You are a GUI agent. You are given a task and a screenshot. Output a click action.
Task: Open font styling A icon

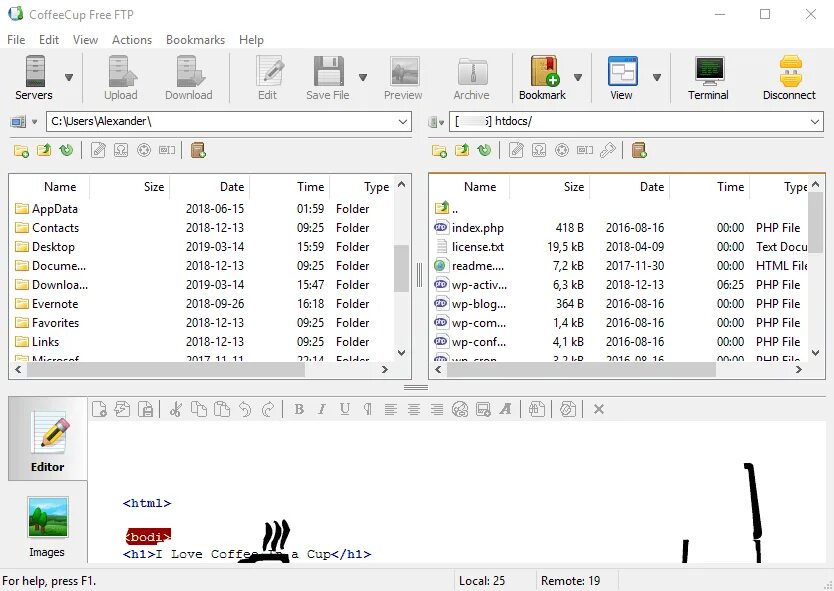click(x=505, y=409)
